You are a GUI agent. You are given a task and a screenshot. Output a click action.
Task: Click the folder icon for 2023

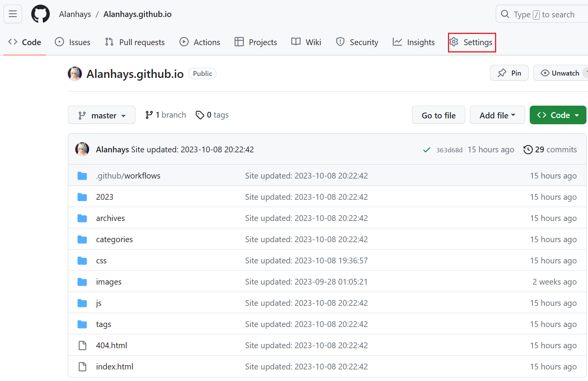tap(82, 197)
